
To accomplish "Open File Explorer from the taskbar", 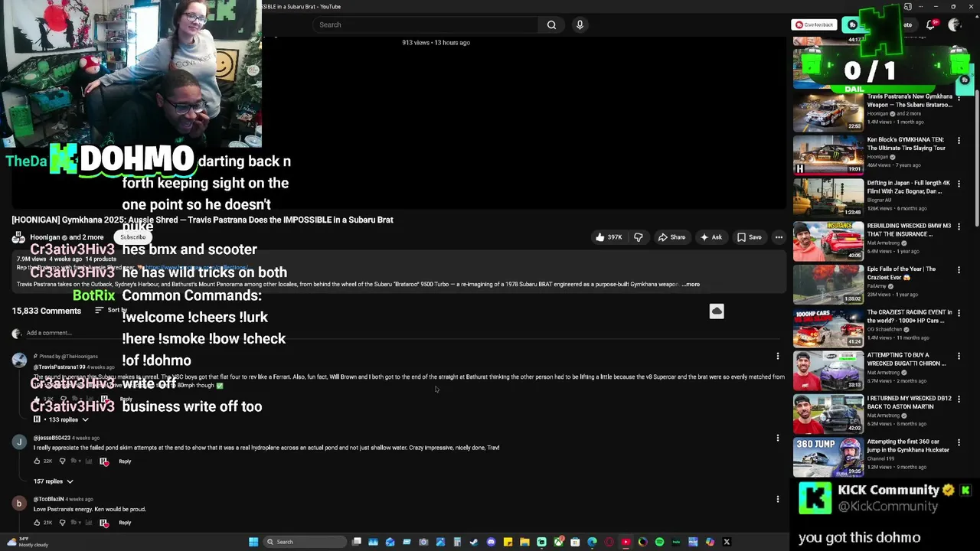I will click(x=524, y=542).
